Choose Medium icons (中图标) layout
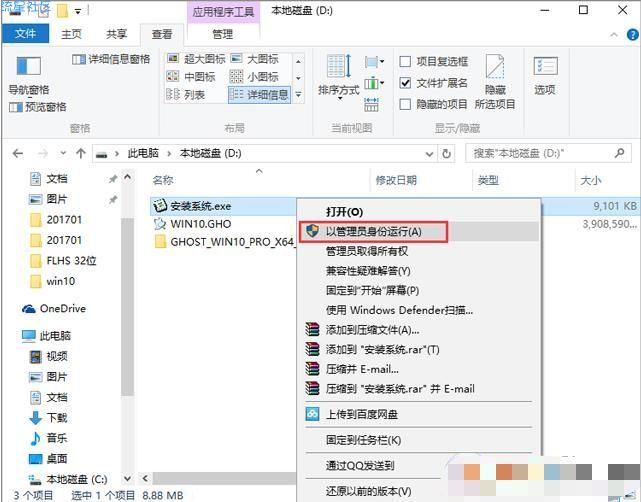Image resolution: width=641 pixels, height=502 pixels. tap(191, 76)
